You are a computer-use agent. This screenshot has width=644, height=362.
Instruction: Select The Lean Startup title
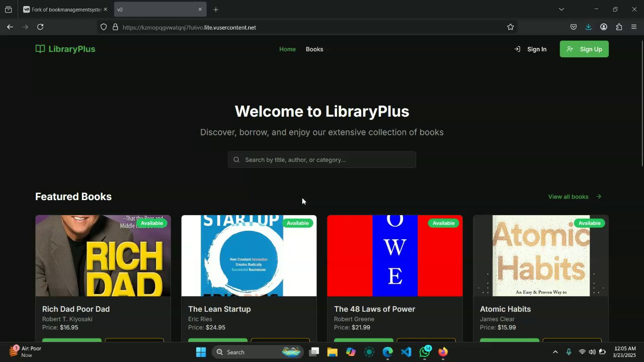point(219,309)
